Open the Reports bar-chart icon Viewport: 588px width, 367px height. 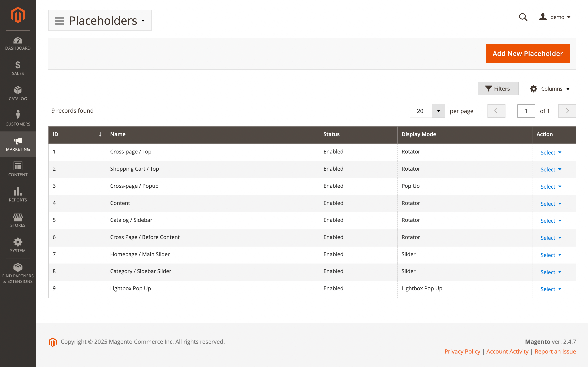pyautogui.click(x=18, y=192)
